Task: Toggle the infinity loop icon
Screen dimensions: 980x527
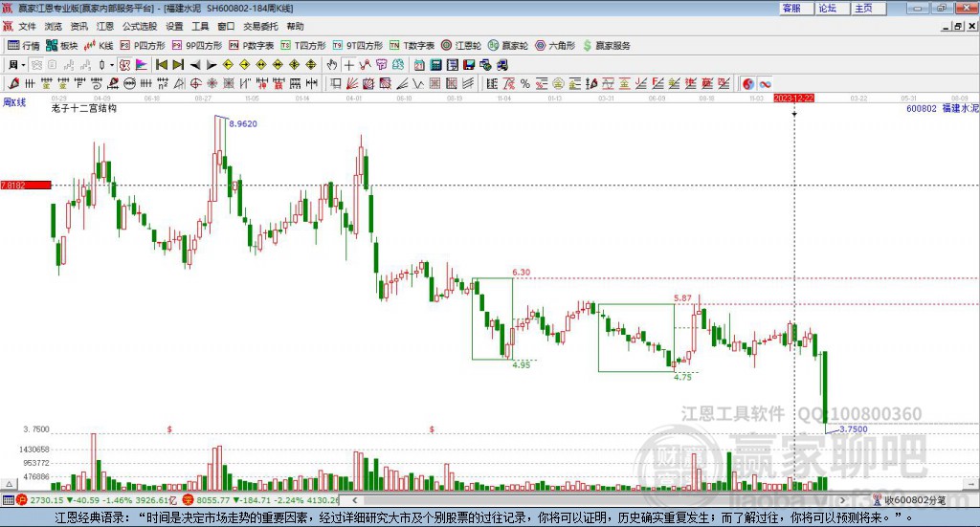Action: tap(765, 83)
